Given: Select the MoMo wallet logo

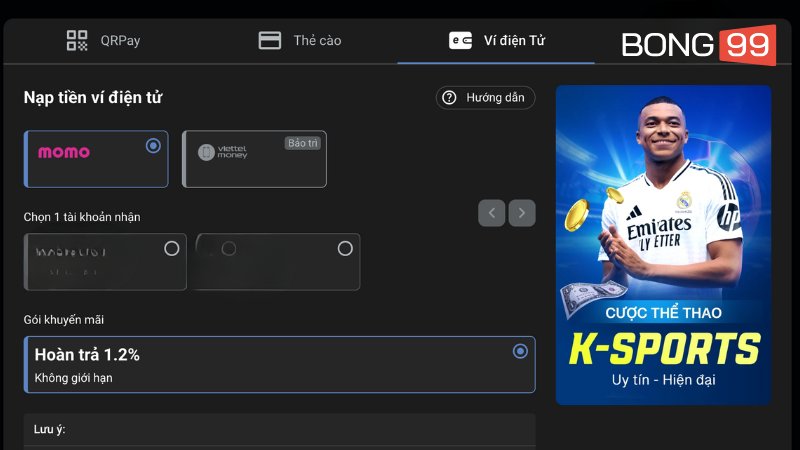Looking at the screenshot, I should tap(64, 152).
